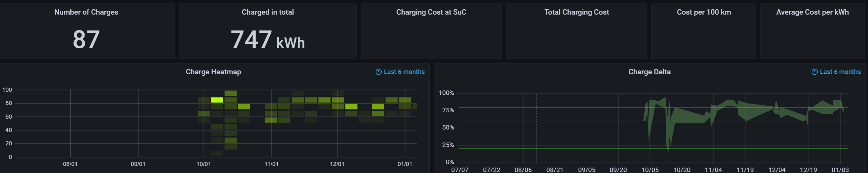
Task: Click the clock icon in Charge Delta panel
Action: tap(815, 72)
